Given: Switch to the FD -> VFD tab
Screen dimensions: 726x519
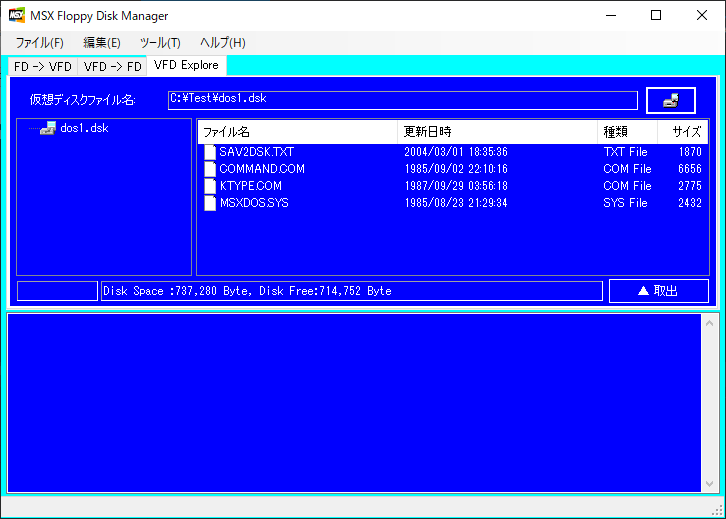Looking at the screenshot, I should [x=42, y=66].
